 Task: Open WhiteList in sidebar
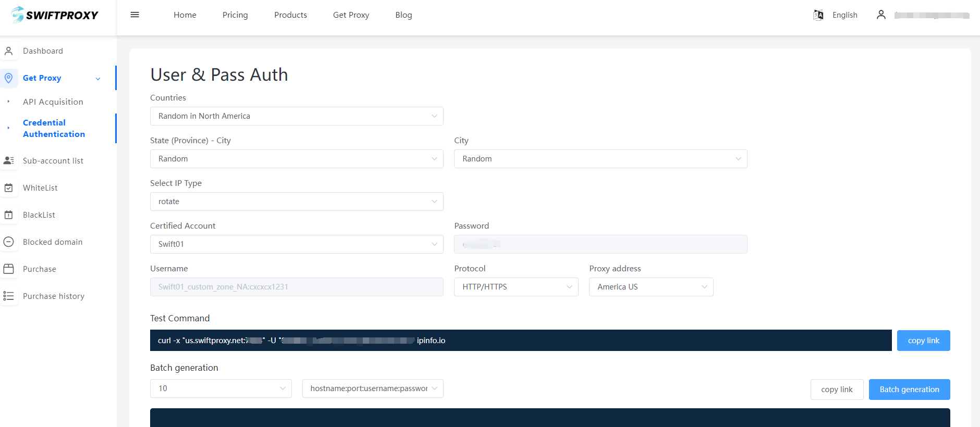click(x=40, y=188)
